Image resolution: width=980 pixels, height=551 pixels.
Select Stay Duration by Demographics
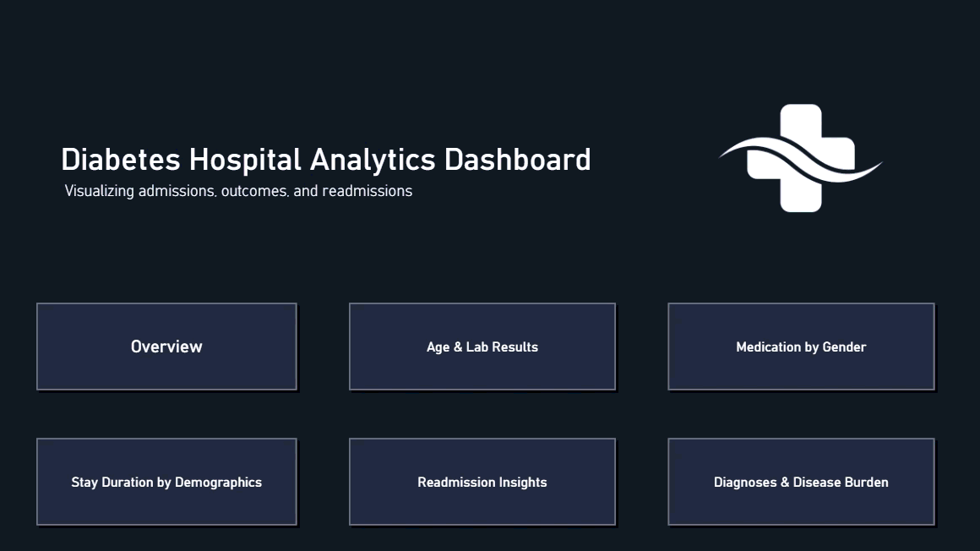166,482
